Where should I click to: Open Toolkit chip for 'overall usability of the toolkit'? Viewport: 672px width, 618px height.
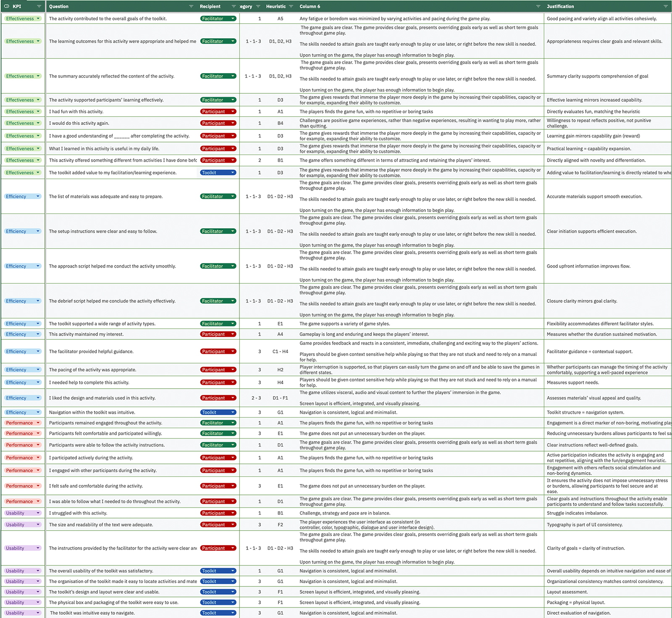pyautogui.click(x=218, y=571)
